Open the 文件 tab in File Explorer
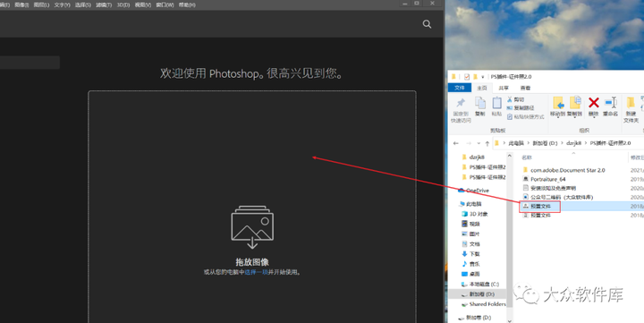644x323 pixels. (x=460, y=88)
